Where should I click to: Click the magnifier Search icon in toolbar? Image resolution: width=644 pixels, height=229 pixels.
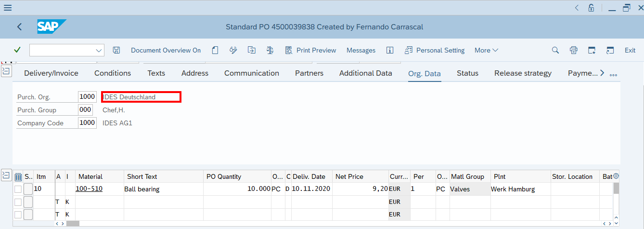click(x=555, y=50)
